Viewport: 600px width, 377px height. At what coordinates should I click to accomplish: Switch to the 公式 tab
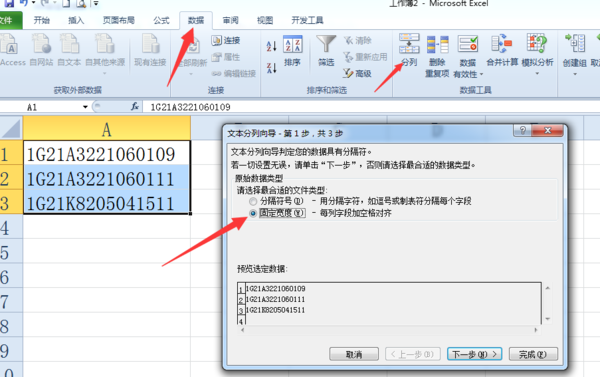click(x=161, y=20)
